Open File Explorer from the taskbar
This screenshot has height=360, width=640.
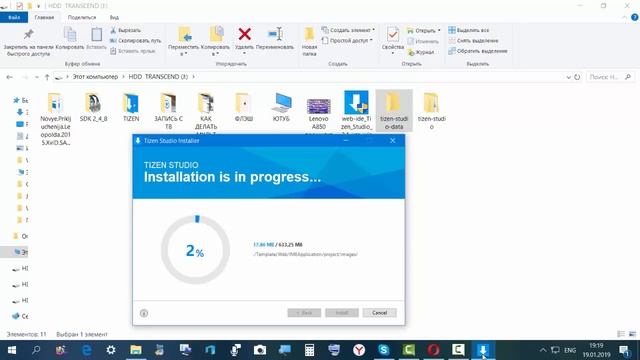pyautogui.click(x=136, y=350)
